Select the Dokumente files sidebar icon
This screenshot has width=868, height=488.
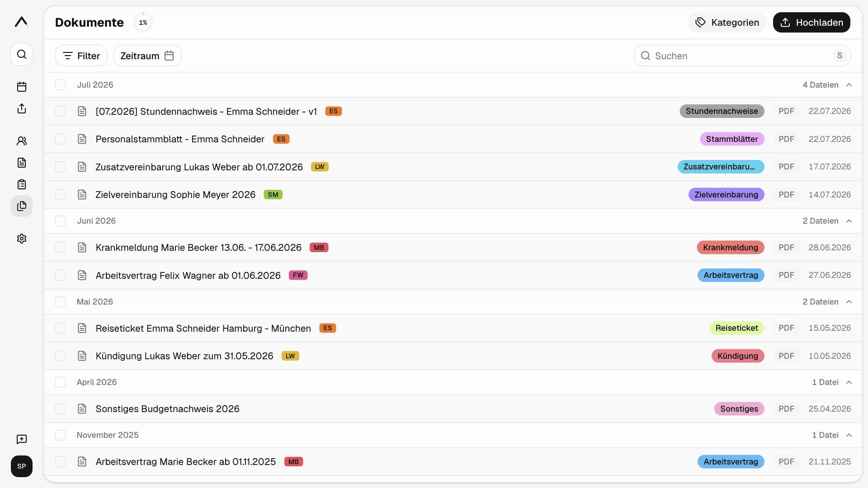click(x=22, y=206)
